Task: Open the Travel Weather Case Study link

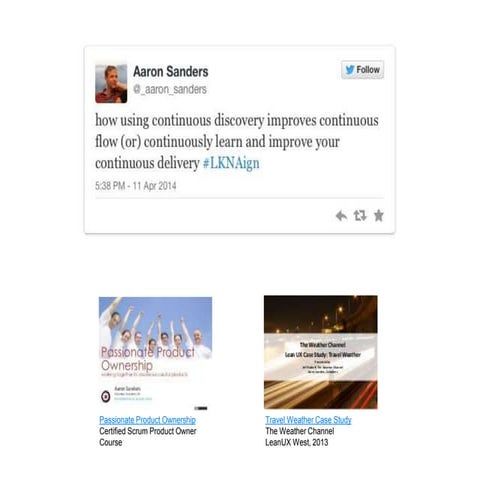Action: pyautogui.click(x=308, y=420)
